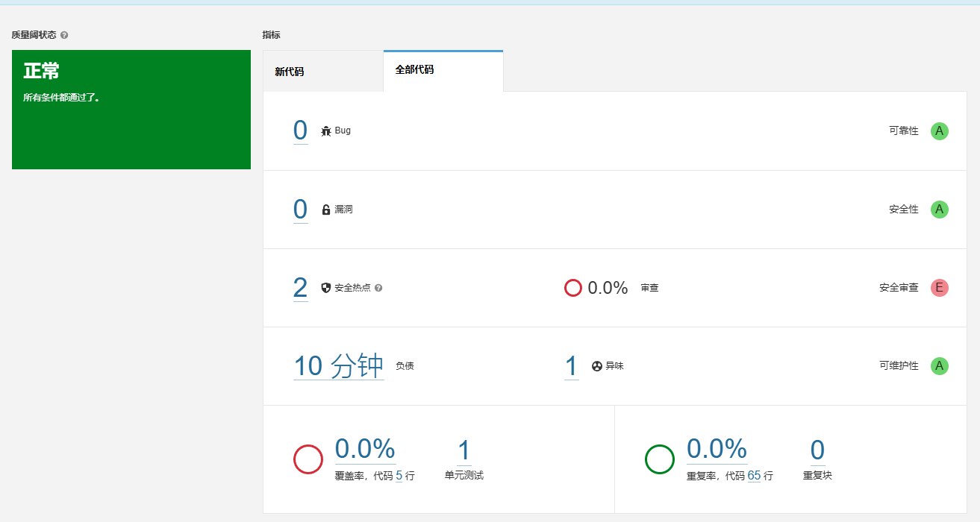Viewport: 980px width, 522px height.
Task: Open the 0.0% coverage link
Action: pos(364,449)
